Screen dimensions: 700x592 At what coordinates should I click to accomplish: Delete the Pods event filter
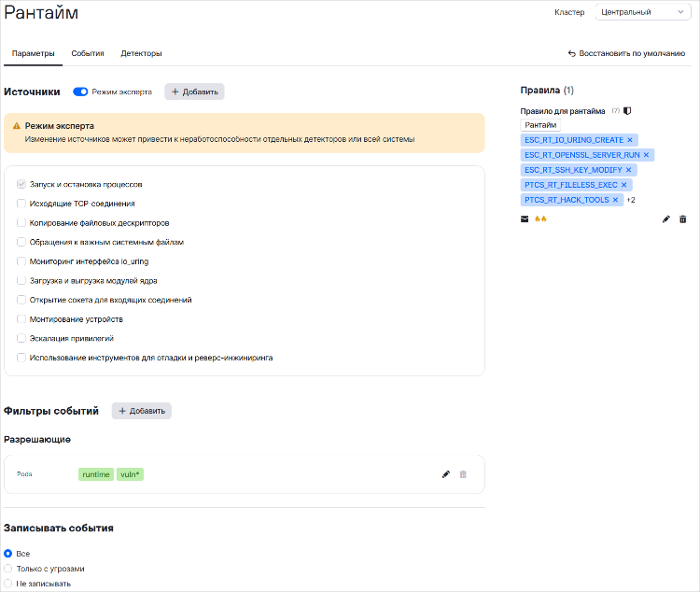coord(463,474)
